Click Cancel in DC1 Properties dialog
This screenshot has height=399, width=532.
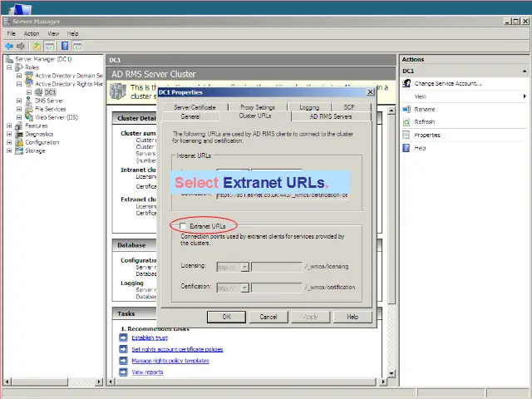click(x=268, y=317)
